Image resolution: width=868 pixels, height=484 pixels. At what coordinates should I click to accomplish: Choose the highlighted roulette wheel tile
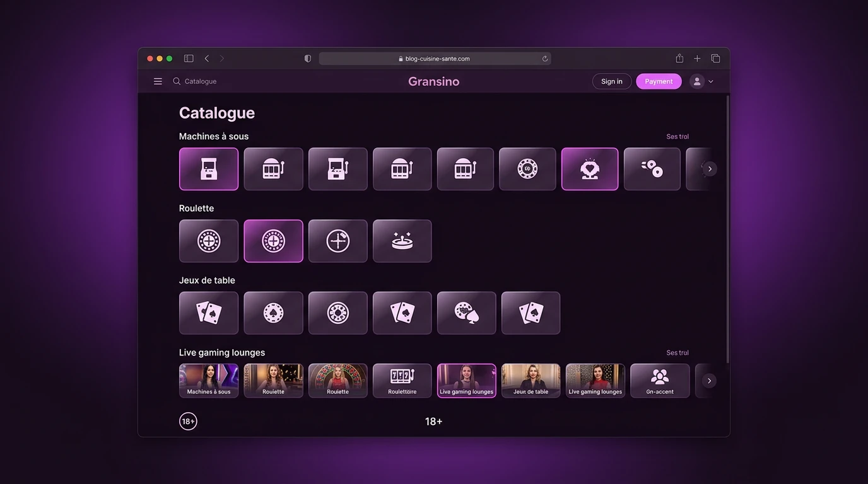coord(273,241)
